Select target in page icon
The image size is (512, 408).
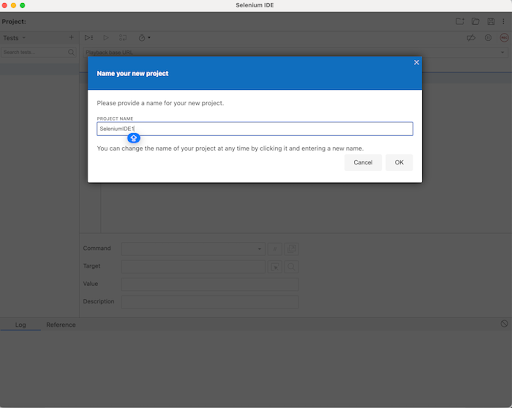275,267
